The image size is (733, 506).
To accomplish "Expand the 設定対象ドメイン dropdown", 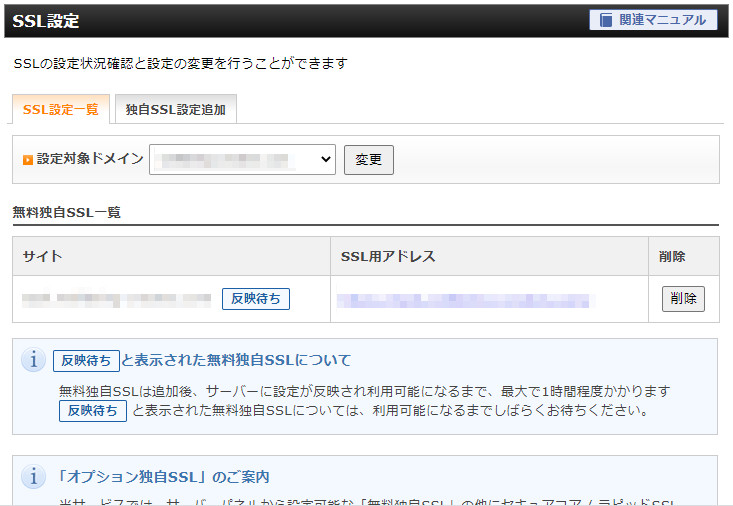I will click(x=242, y=159).
